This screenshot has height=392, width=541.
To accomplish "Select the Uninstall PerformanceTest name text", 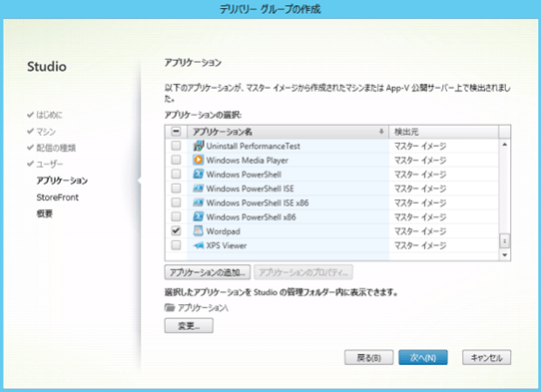I will [253, 147].
